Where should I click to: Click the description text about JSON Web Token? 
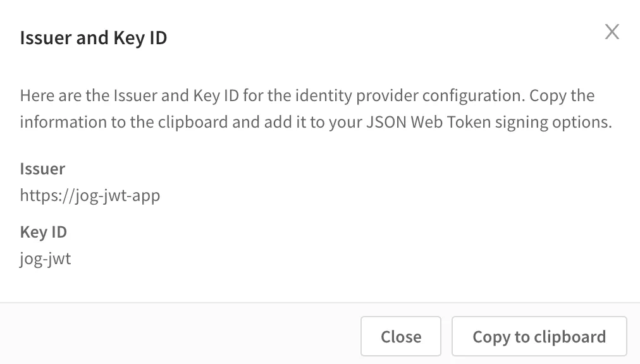[316, 109]
